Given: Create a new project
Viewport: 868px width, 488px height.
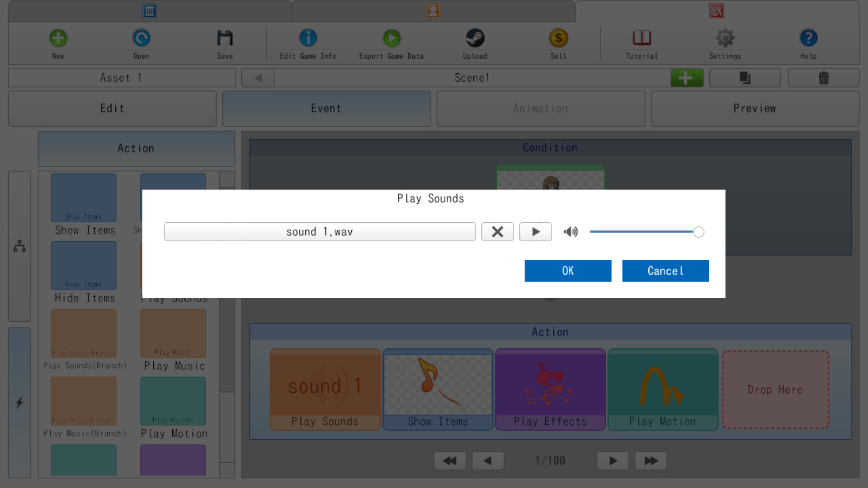Looking at the screenshot, I should pyautogui.click(x=58, y=43).
